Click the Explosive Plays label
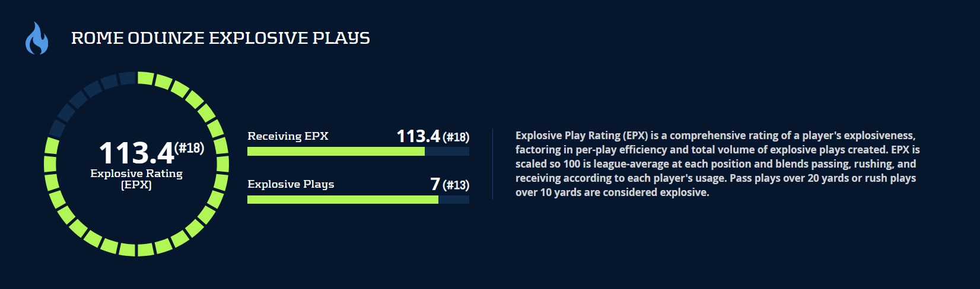Screen dimensions: 980x289 point(291,184)
